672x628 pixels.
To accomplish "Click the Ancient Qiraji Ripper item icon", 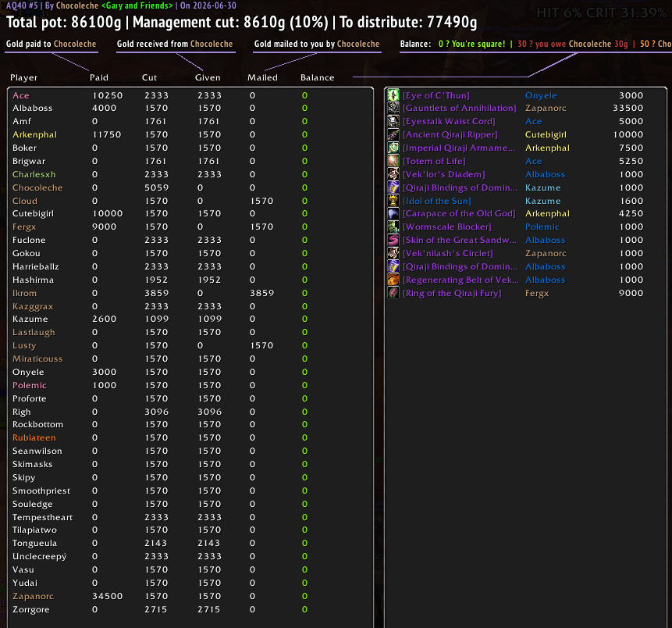I will click(393, 134).
